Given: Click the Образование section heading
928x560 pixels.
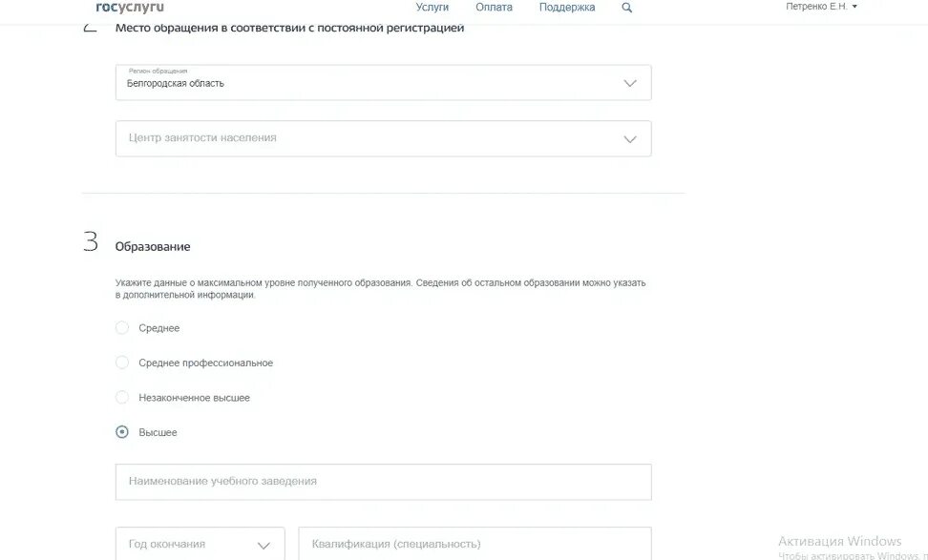Looking at the screenshot, I should (x=153, y=246).
